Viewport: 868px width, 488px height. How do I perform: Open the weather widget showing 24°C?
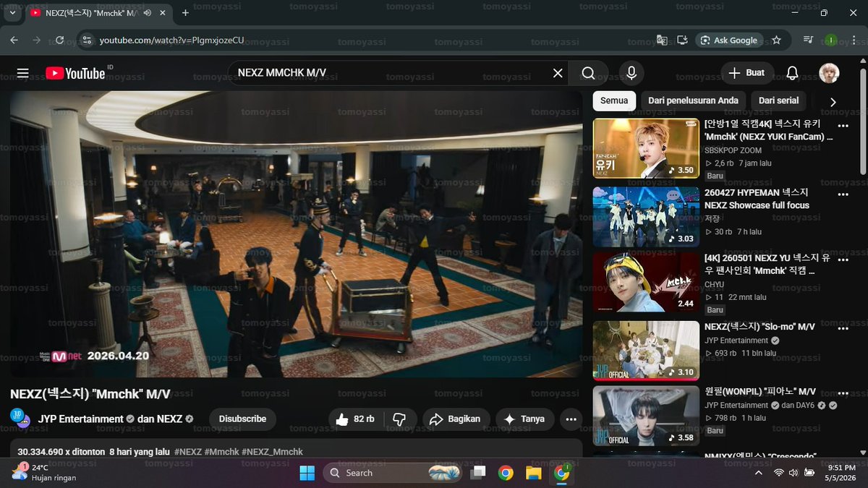[45, 473]
